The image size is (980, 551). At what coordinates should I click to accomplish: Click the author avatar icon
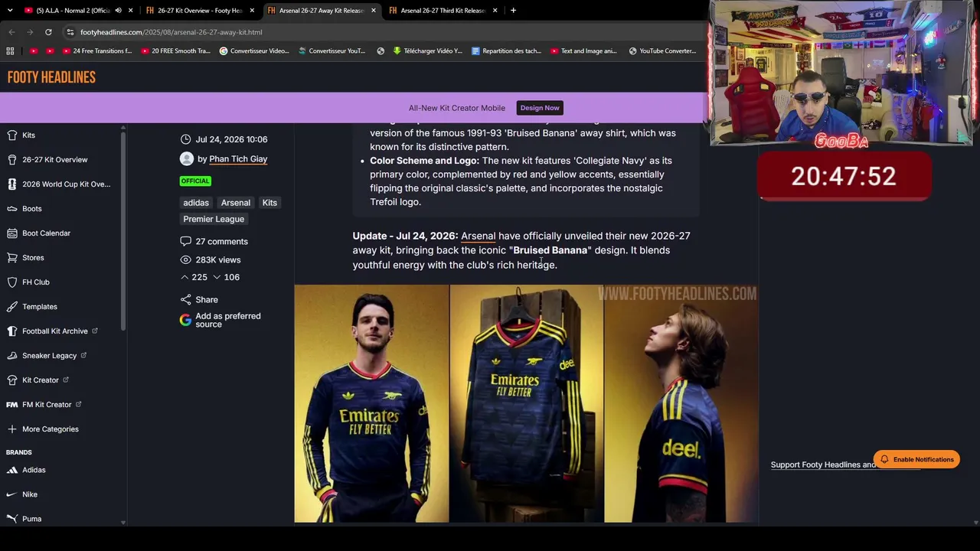pyautogui.click(x=186, y=158)
